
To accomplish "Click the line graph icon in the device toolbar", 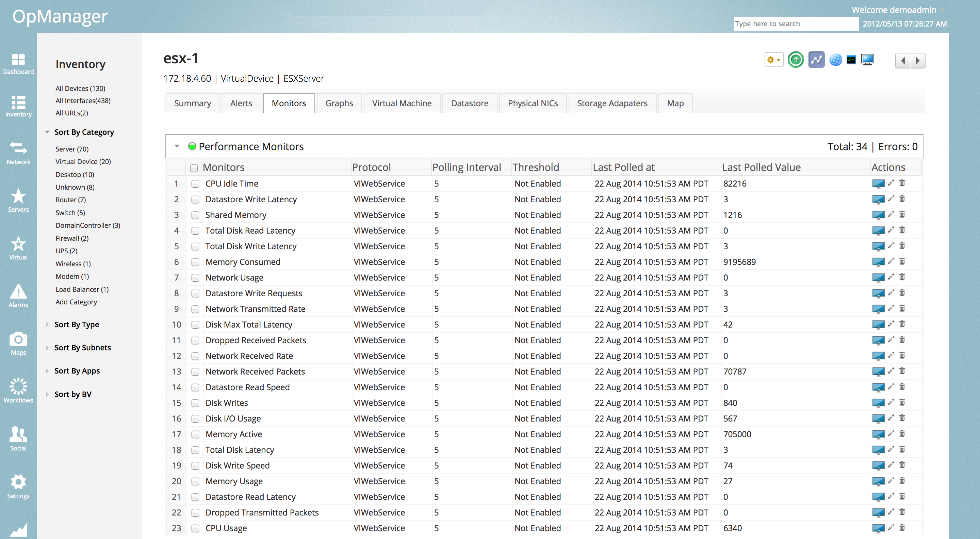I will [x=816, y=60].
